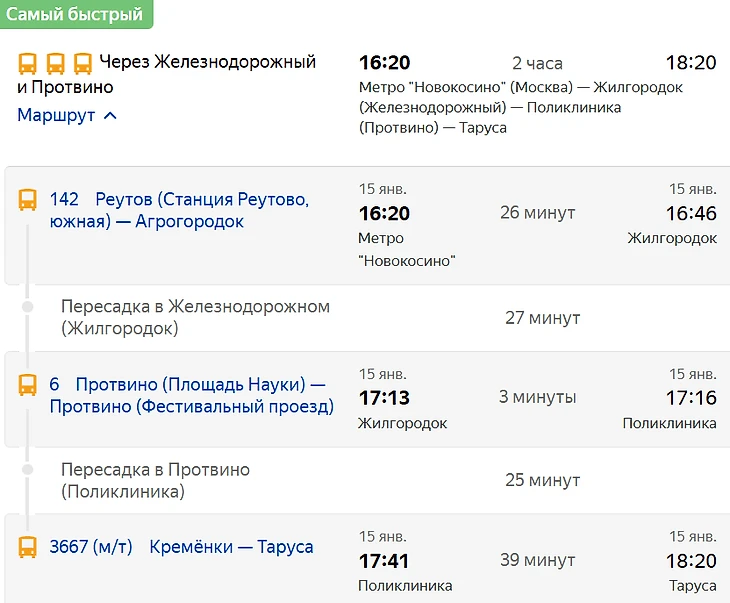730x603 pixels.
Task: Click the Самый быстрый green badge
Action: click(76, 14)
